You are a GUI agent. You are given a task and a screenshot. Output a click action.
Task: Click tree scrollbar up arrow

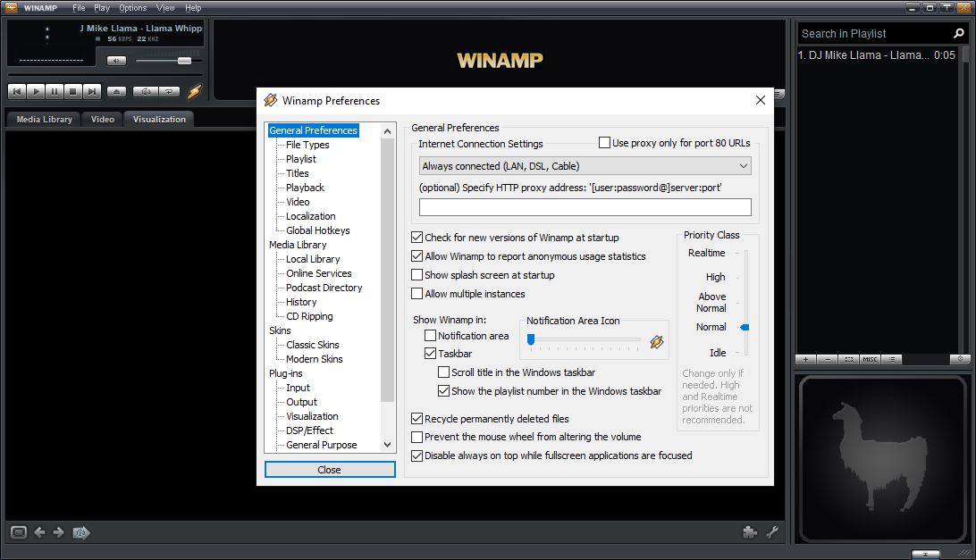[x=387, y=131]
